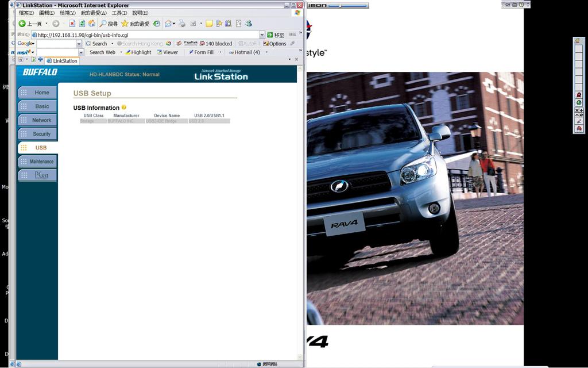The width and height of the screenshot is (588, 368).
Task: Click the Google logo toolbar button
Action: point(25,44)
